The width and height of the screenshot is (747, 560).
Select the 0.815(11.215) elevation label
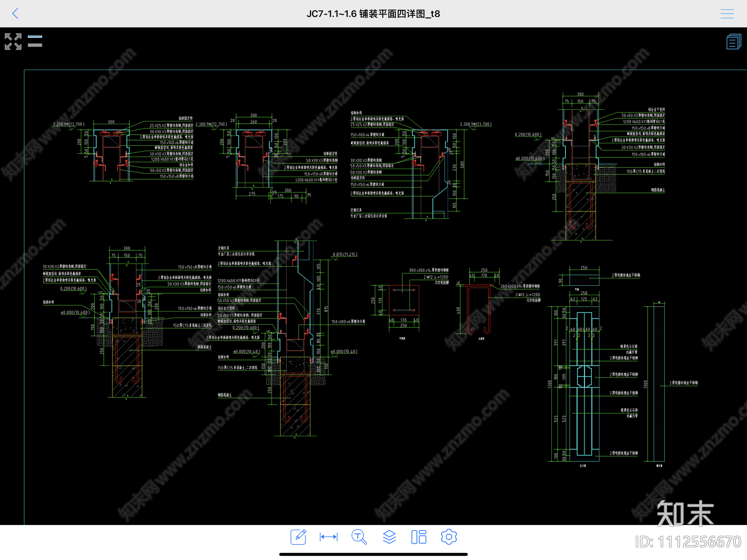coord(345,255)
